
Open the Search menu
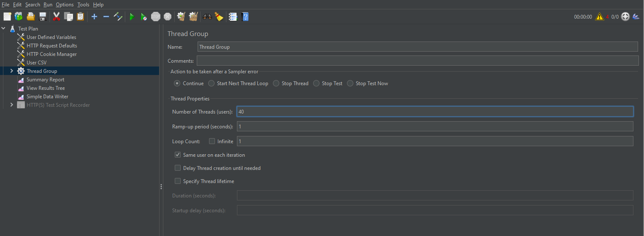33,5
